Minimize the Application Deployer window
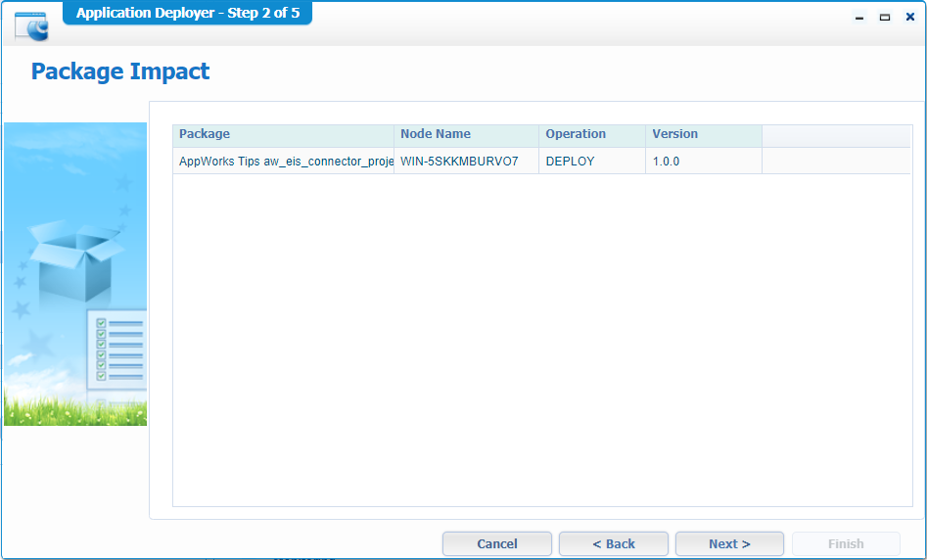 click(859, 18)
